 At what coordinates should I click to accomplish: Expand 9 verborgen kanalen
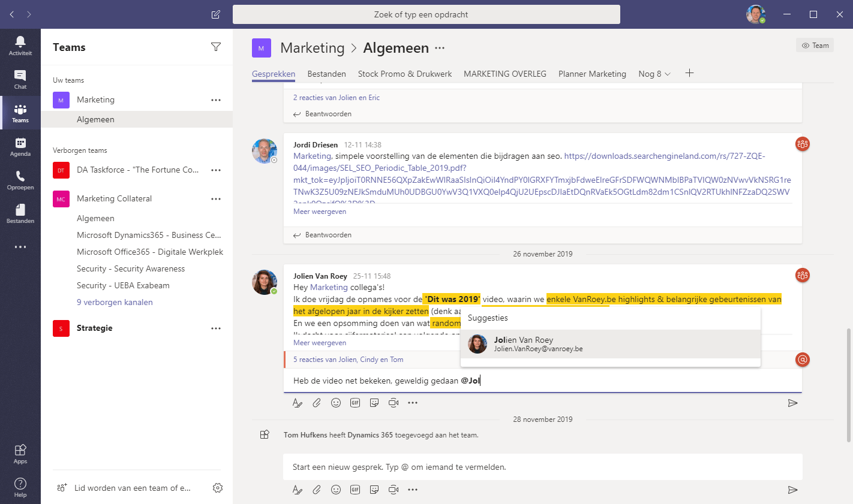115,302
